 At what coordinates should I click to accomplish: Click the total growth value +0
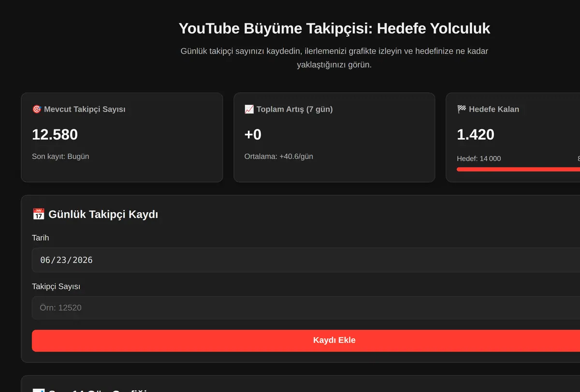pos(253,135)
